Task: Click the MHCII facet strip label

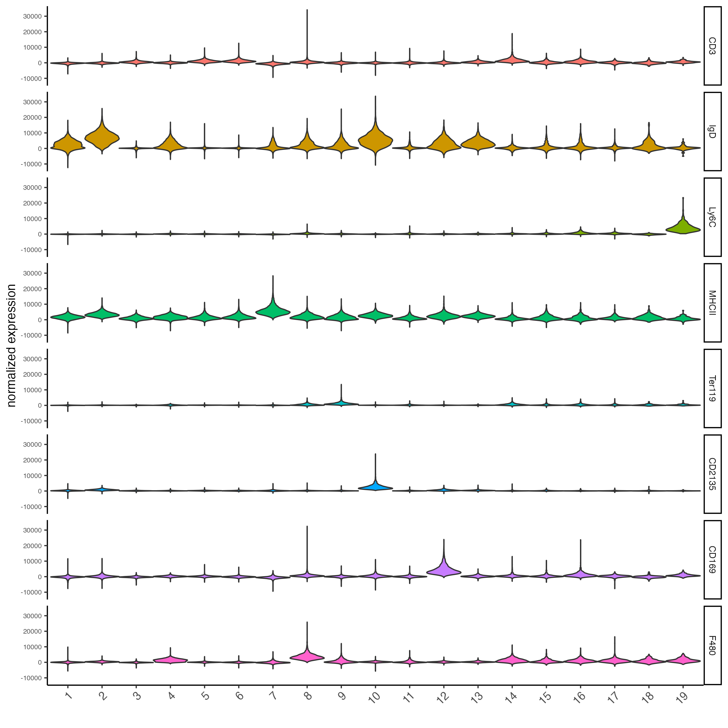Action: pyautogui.click(x=712, y=303)
